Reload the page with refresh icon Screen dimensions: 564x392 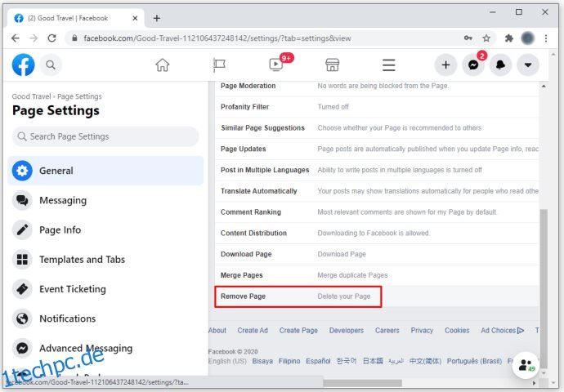[52, 38]
